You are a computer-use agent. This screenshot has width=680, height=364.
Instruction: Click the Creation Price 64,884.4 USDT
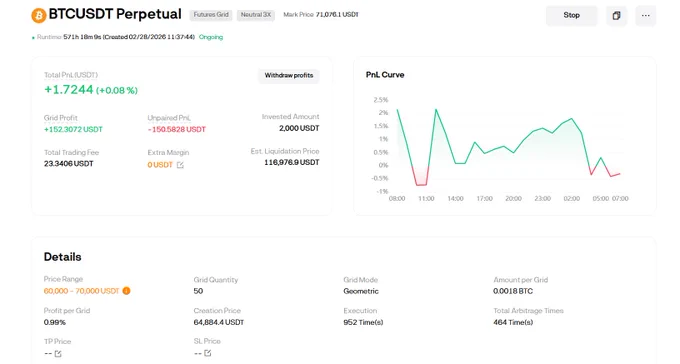point(219,322)
